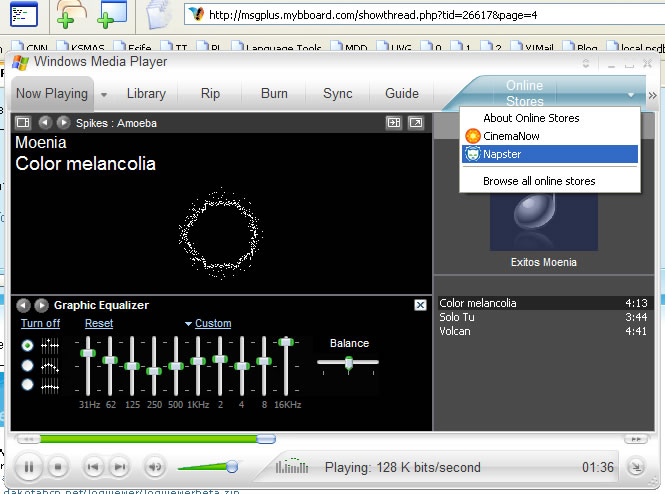Image resolution: width=665 pixels, height=494 pixels.
Task: Select the second equalizer slider mode radio
Action: click(27, 365)
